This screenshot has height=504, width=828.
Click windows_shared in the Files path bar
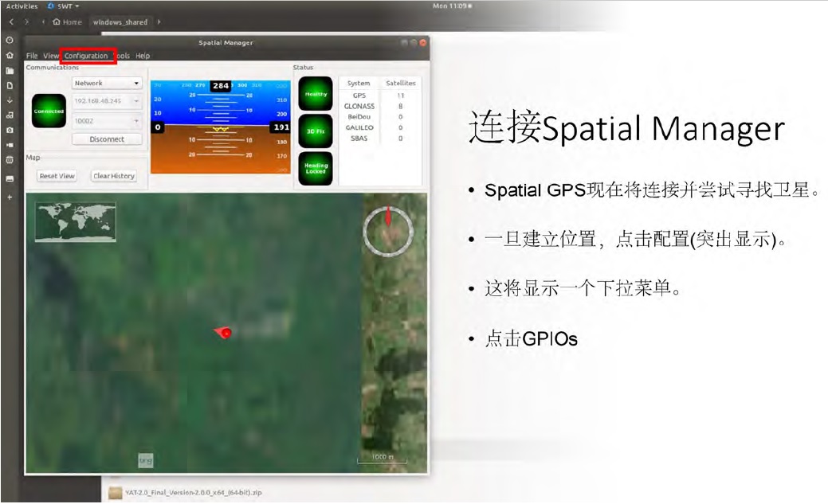tap(120, 22)
